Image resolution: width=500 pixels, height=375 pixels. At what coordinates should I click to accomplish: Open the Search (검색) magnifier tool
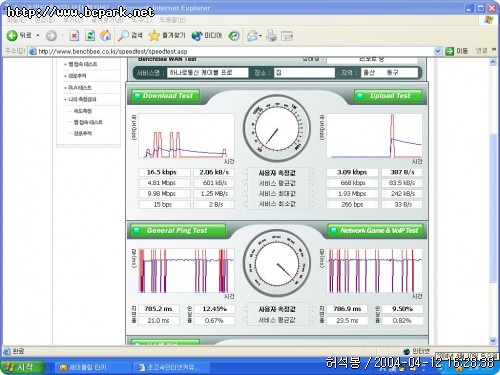130,36
